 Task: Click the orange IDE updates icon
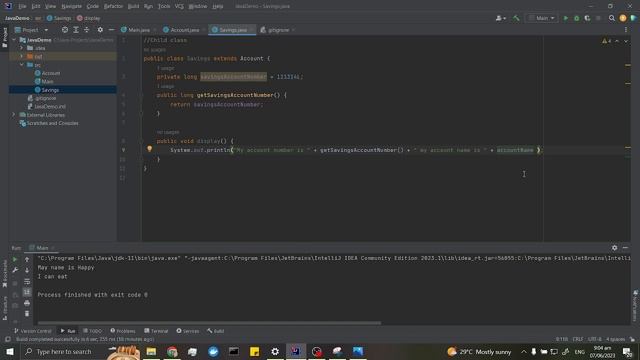click(622, 18)
